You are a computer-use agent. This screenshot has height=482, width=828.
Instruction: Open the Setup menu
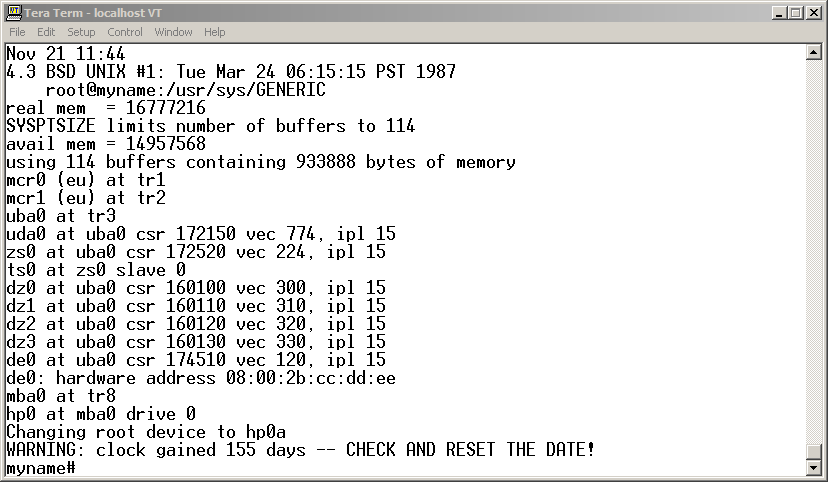point(81,32)
